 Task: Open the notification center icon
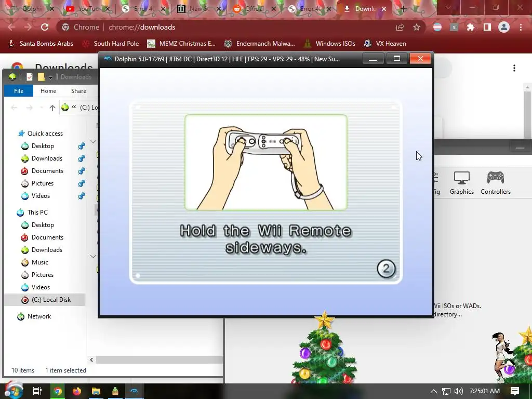[x=515, y=391]
